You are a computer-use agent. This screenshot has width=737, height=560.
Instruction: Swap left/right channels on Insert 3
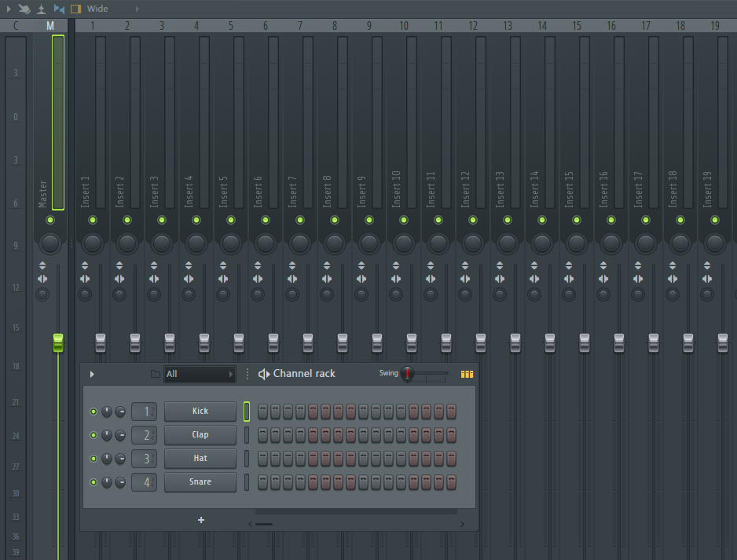coord(154,279)
